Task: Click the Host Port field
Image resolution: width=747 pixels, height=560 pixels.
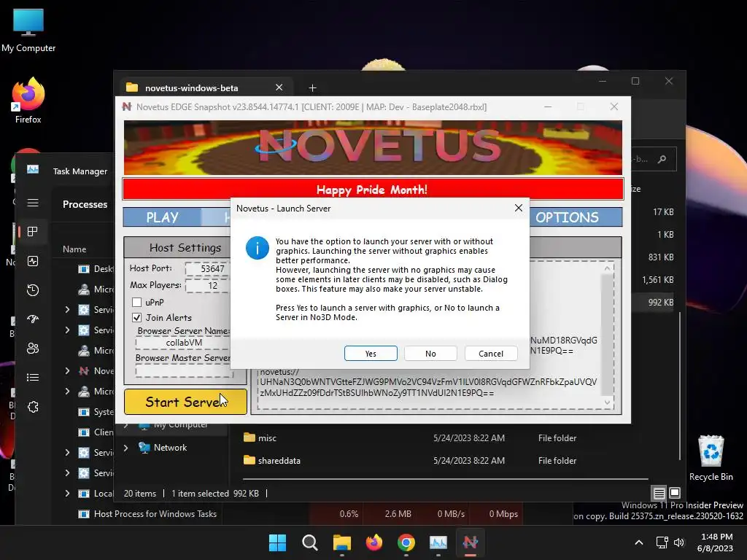Action: 208,268
